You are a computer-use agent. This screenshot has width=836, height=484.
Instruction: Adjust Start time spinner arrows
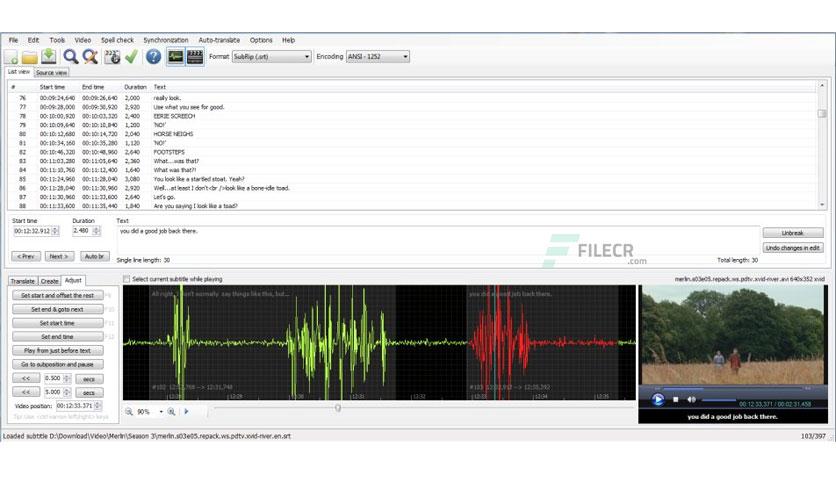coord(55,231)
